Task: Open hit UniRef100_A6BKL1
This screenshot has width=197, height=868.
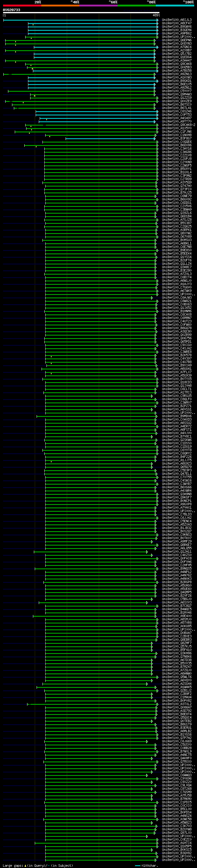Action: [x=177, y=243]
